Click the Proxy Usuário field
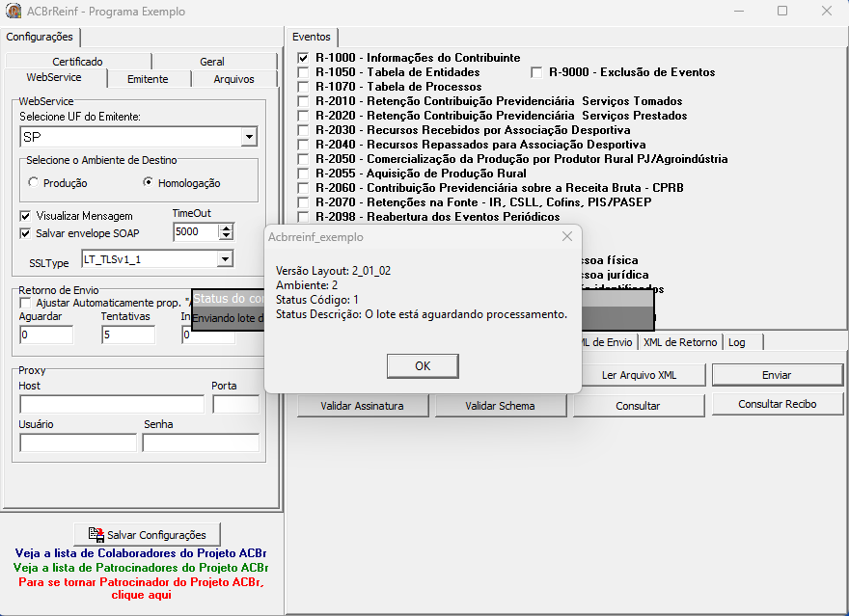The image size is (849, 616). pyautogui.click(x=78, y=442)
